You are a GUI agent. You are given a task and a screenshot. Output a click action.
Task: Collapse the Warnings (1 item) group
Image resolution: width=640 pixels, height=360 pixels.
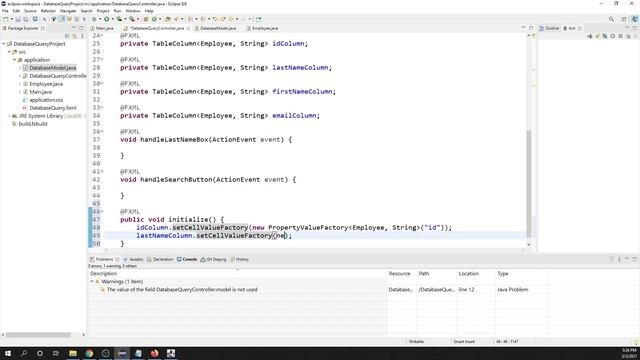point(92,282)
